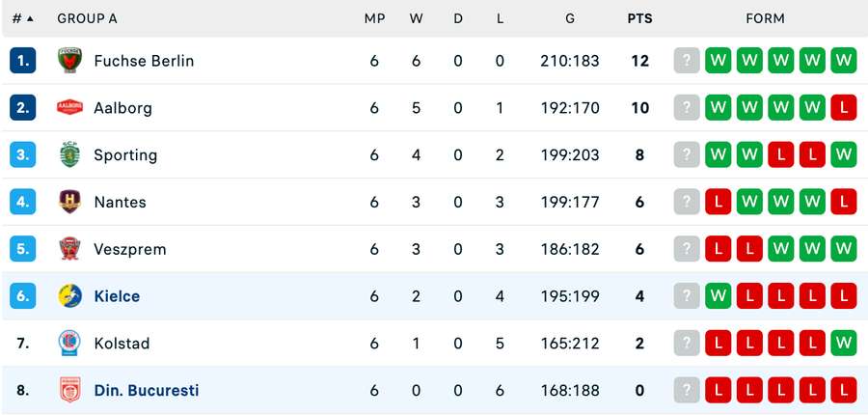
Task: Click the Fuchse Berlin team logo
Action: pos(69,61)
